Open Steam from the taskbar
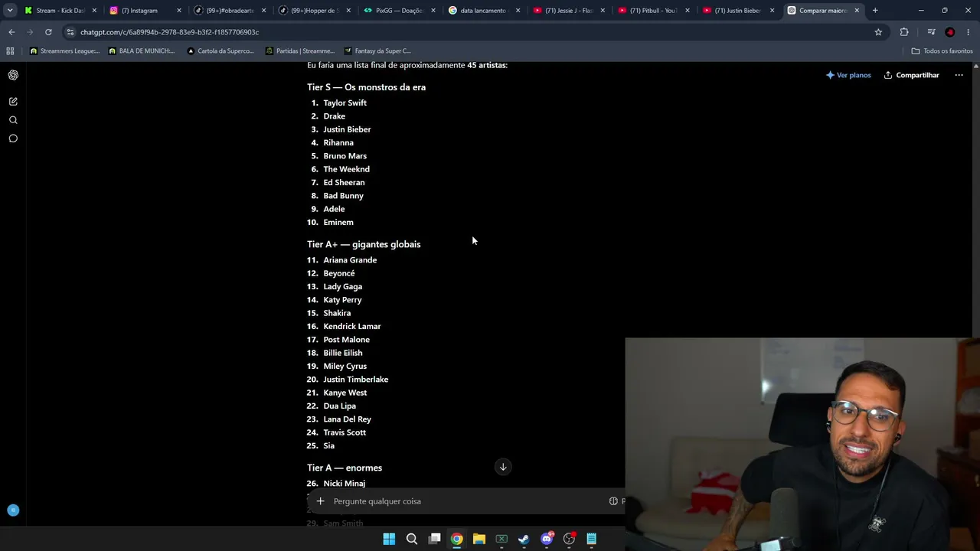980x551 pixels. click(x=524, y=539)
